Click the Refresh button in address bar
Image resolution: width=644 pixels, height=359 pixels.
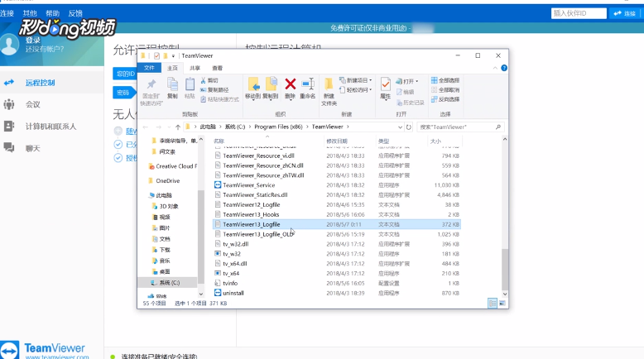[x=409, y=127]
